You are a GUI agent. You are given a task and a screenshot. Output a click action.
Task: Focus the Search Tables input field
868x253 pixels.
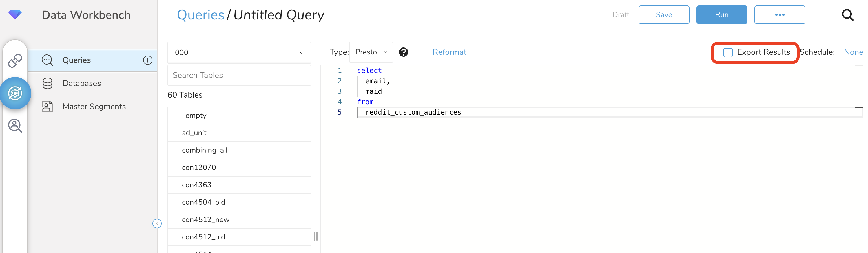239,75
